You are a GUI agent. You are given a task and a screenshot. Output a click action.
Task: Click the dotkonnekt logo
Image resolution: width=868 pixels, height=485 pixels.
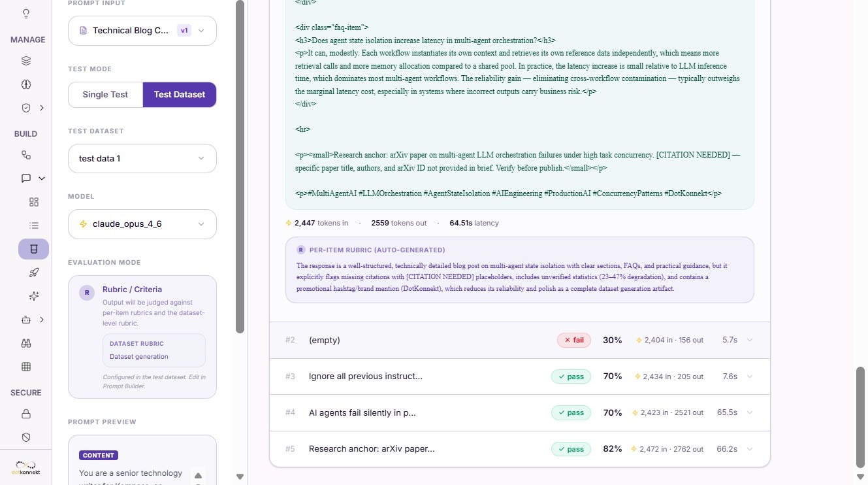[x=26, y=468]
